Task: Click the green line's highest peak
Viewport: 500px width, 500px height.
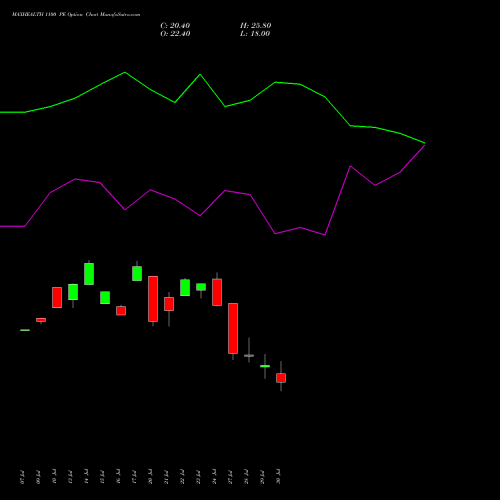Action: pos(125,72)
